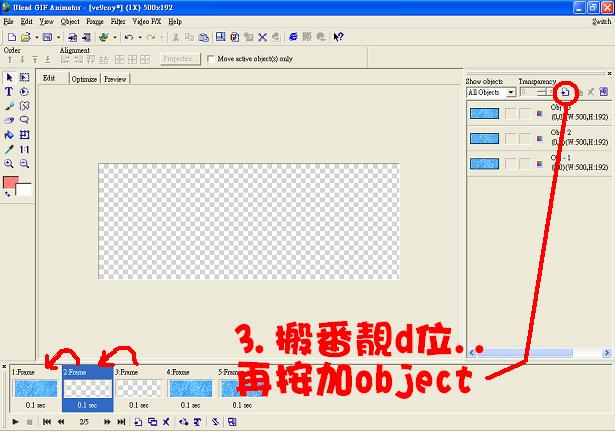Select the Text tool

point(9,92)
